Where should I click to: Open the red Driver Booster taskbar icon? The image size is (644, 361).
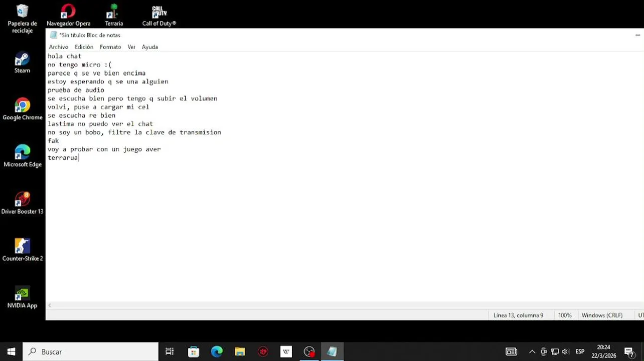coord(263,351)
